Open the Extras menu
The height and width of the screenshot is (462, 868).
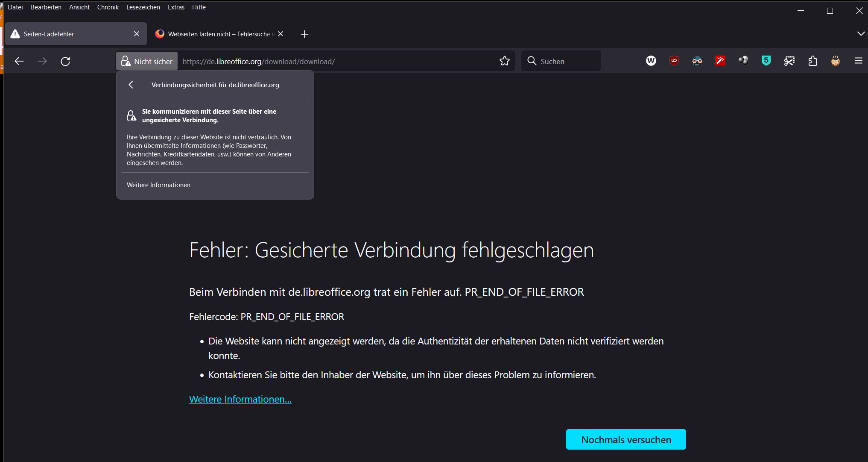[176, 7]
